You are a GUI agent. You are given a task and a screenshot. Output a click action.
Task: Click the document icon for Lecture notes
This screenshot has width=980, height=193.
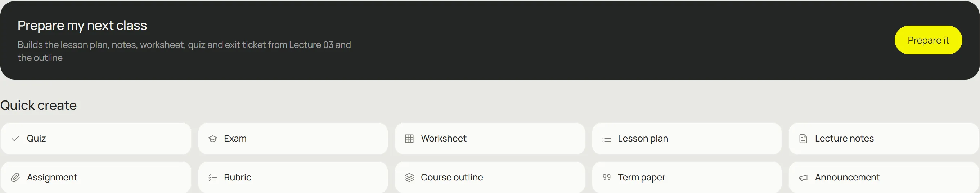[x=803, y=139]
